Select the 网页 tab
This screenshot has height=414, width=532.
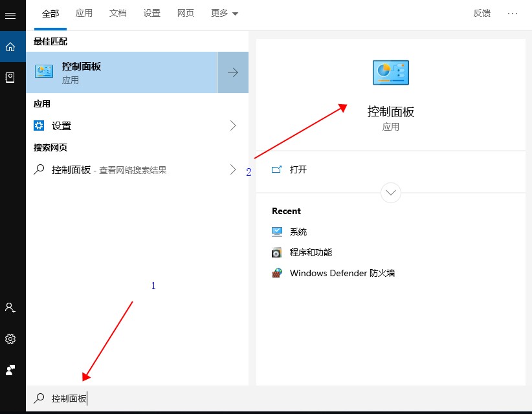186,14
